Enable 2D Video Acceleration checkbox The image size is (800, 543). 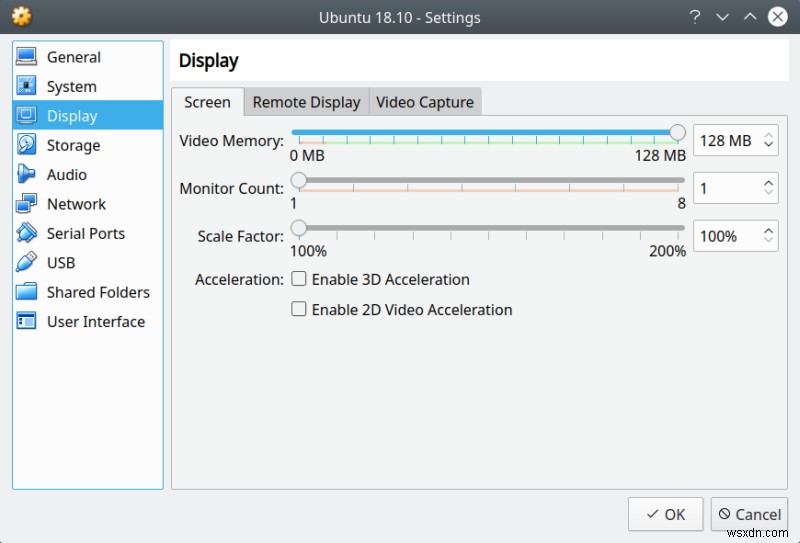click(x=298, y=309)
